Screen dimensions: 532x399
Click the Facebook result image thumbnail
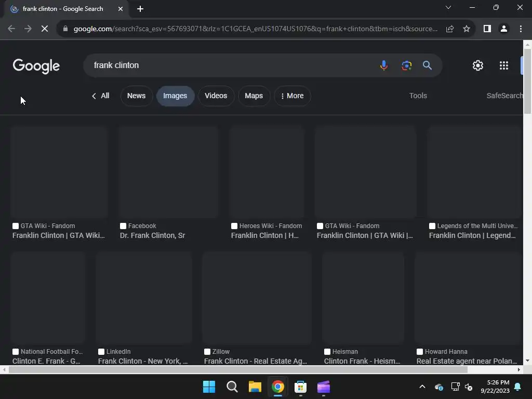[169, 172]
